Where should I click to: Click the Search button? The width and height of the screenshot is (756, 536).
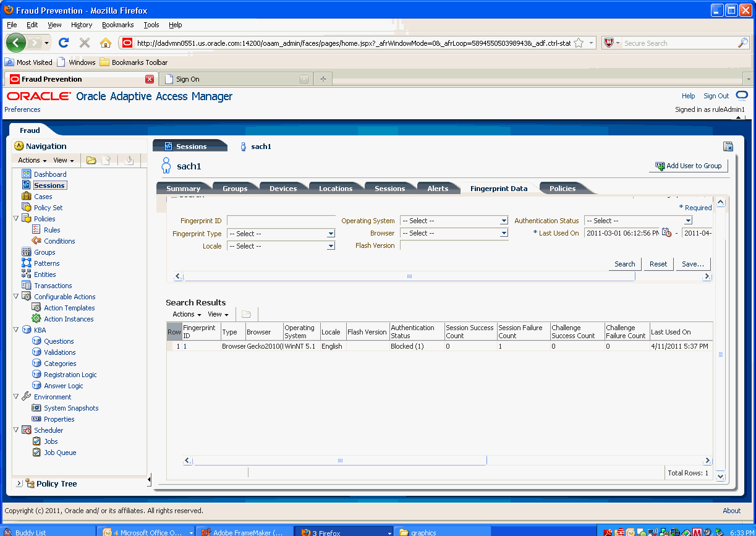pos(624,263)
